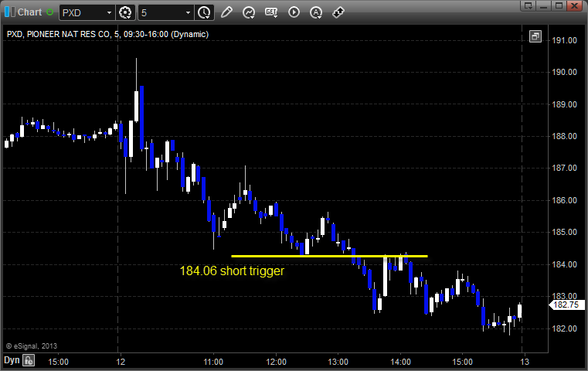Click the 11:00 time axis label
This screenshot has height=371, width=588.
(213, 362)
